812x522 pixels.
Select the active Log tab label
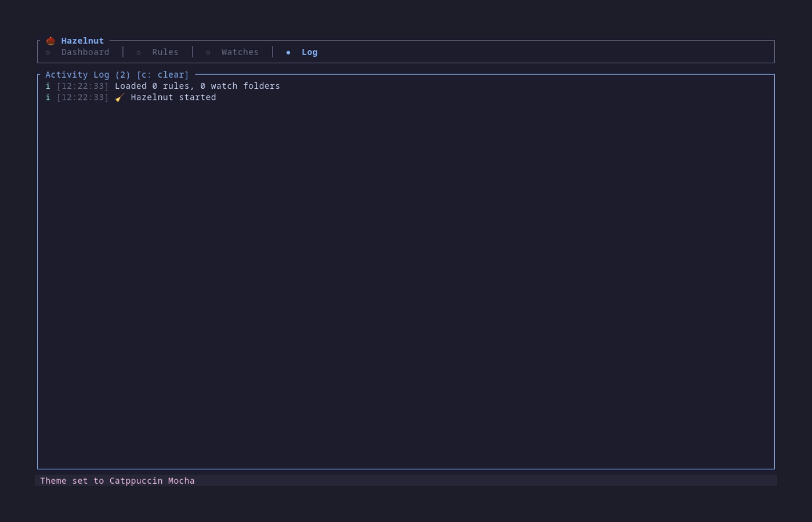pos(310,52)
